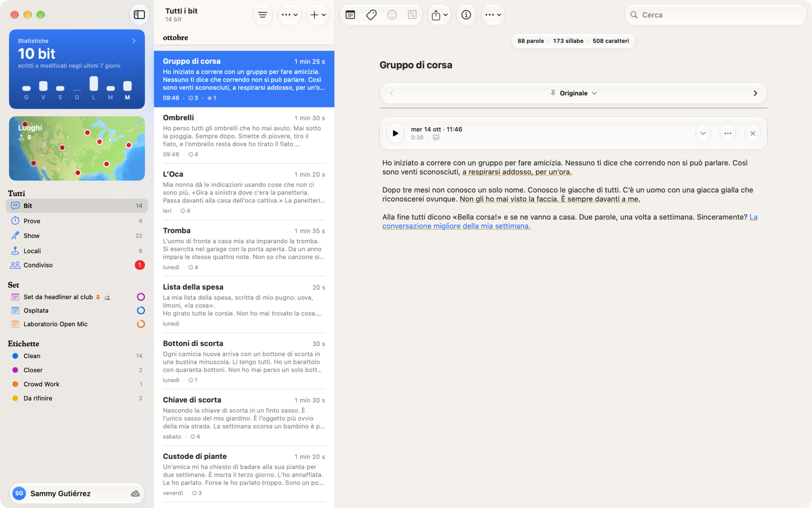Open the filter/sort list button
812x508 pixels.
coord(263,14)
